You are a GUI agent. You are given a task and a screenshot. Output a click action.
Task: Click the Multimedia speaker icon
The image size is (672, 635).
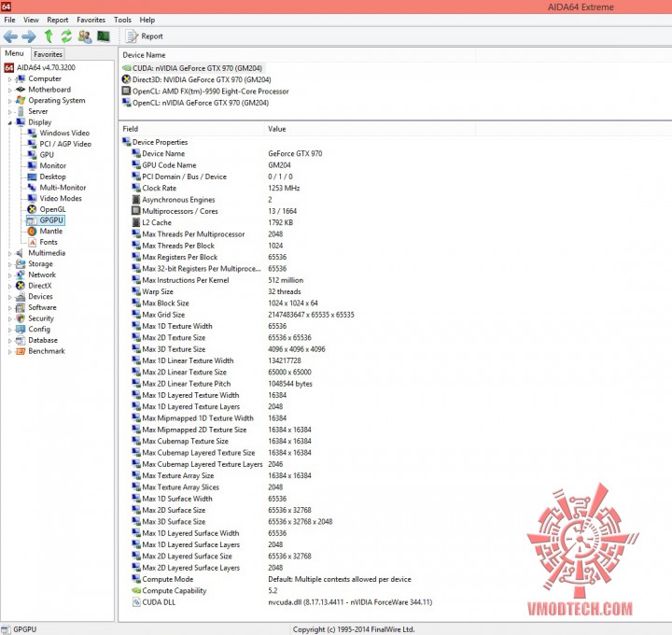pyautogui.click(x=21, y=253)
